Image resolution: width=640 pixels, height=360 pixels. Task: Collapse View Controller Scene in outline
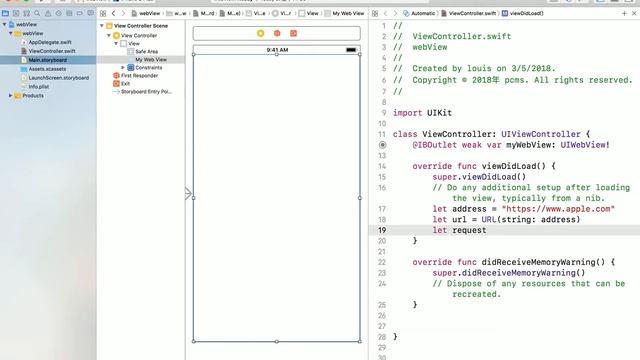(x=102, y=26)
